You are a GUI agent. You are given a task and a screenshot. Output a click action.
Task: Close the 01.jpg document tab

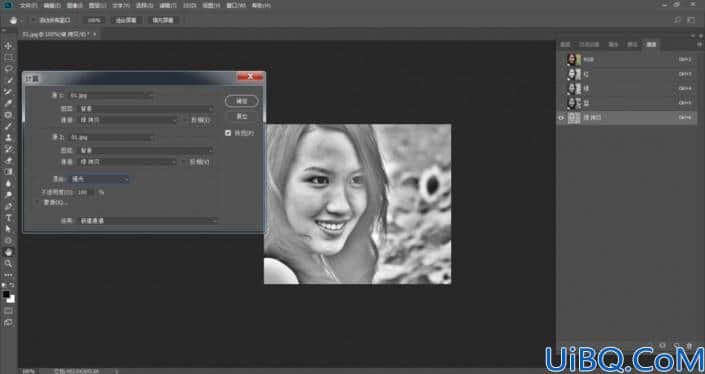[x=94, y=34]
